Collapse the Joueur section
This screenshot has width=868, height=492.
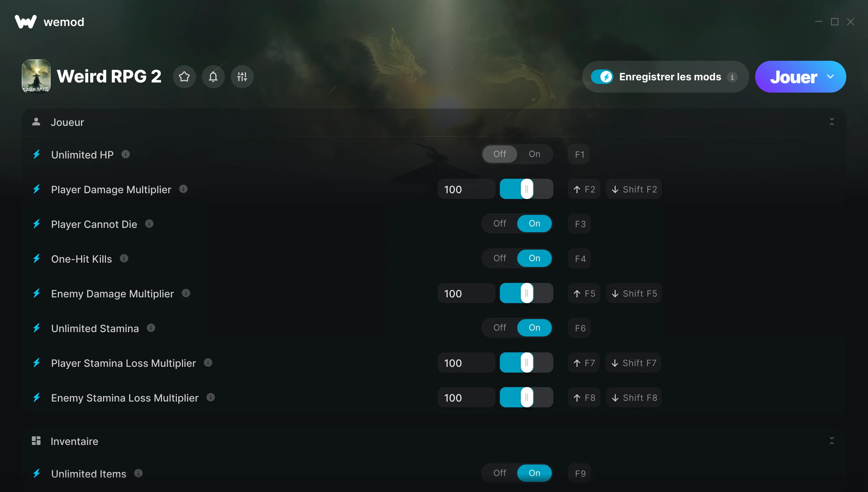click(832, 122)
